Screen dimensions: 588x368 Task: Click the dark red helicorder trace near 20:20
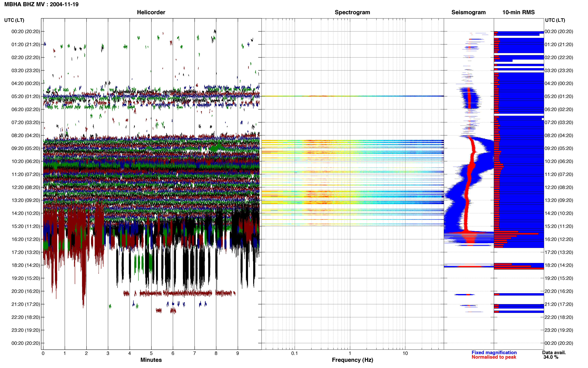tap(179, 293)
